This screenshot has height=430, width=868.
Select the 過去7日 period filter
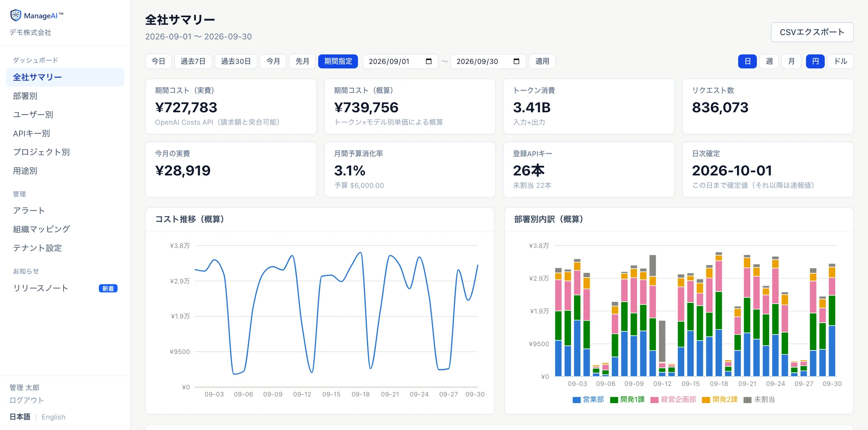[193, 61]
